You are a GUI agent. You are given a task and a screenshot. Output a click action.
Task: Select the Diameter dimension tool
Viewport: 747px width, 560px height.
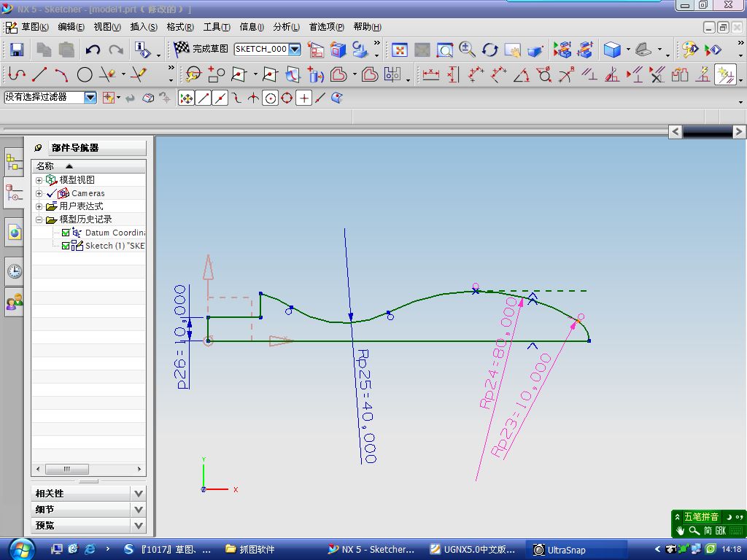(544, 75)
